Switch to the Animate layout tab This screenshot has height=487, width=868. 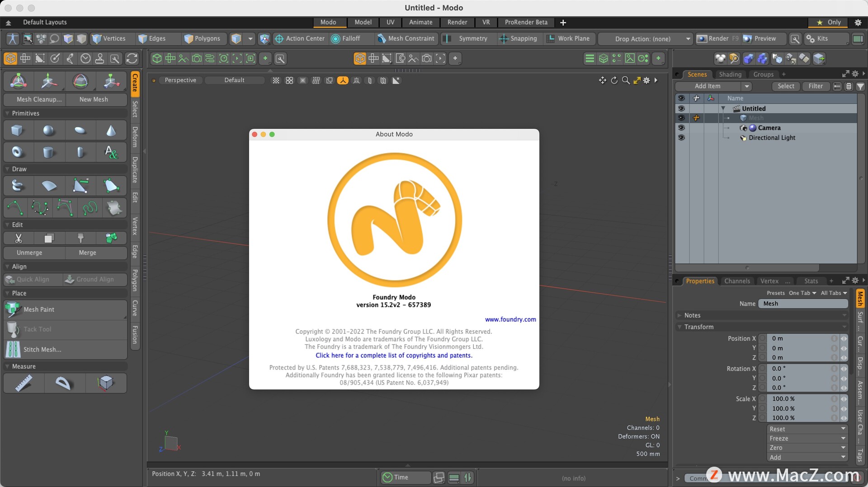click(420, 22)
